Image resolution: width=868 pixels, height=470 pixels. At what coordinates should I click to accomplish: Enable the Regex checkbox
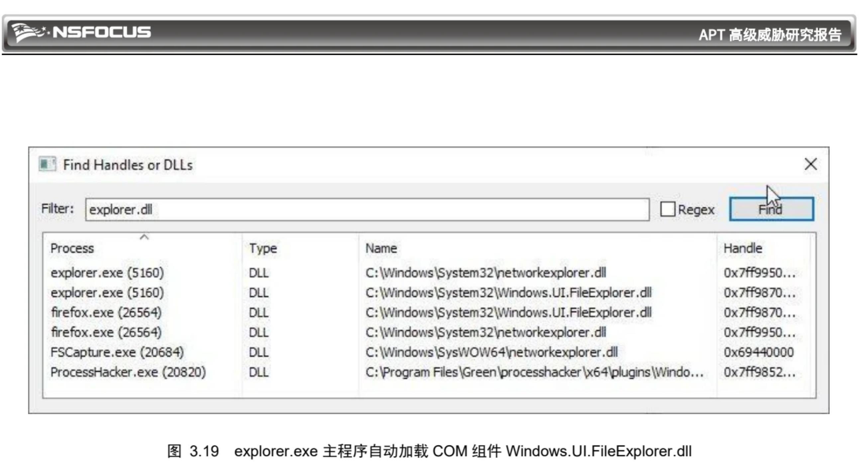pyautogui.click(x=668, y=209)
